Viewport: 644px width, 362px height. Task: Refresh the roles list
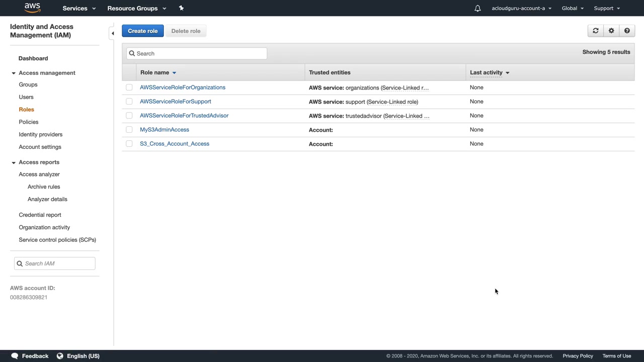596,31
